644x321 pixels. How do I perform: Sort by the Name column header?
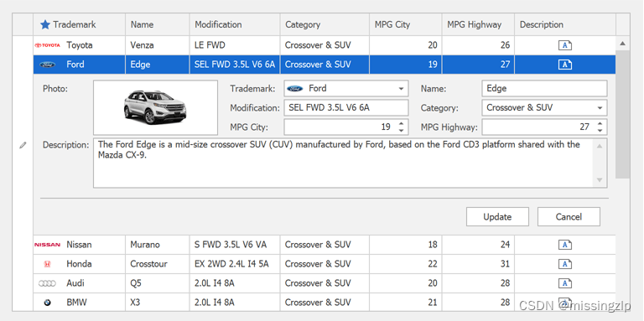(158, 24)
